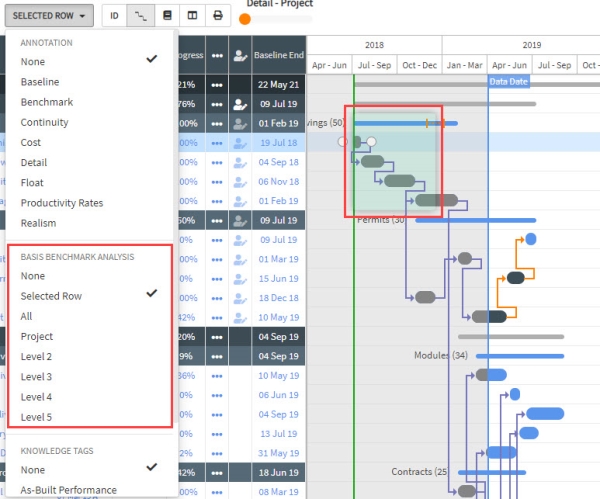The height and width of the screenshot is (499, 600).
Task: Open the SELECTED ROW dropdown
Action: (49, 16)
